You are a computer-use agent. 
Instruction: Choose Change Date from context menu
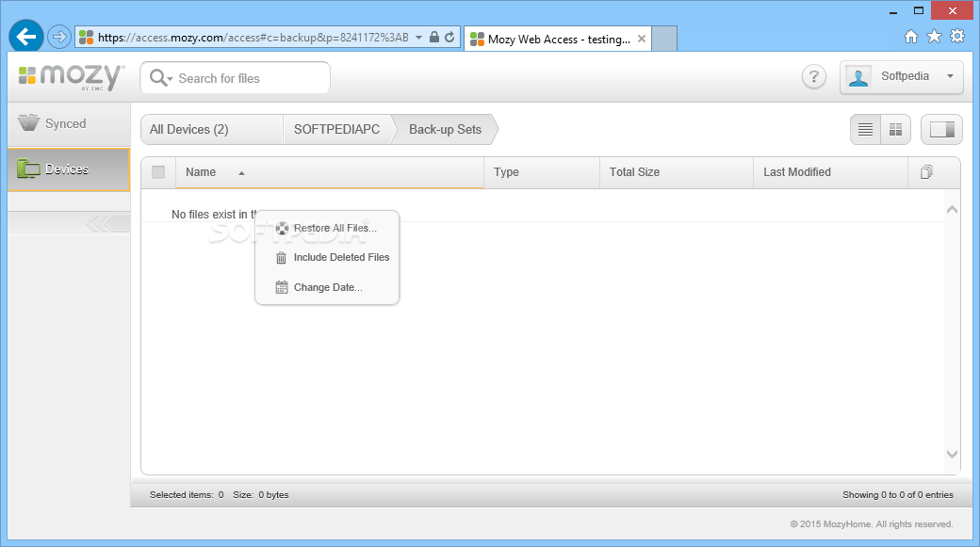[327, 287]
